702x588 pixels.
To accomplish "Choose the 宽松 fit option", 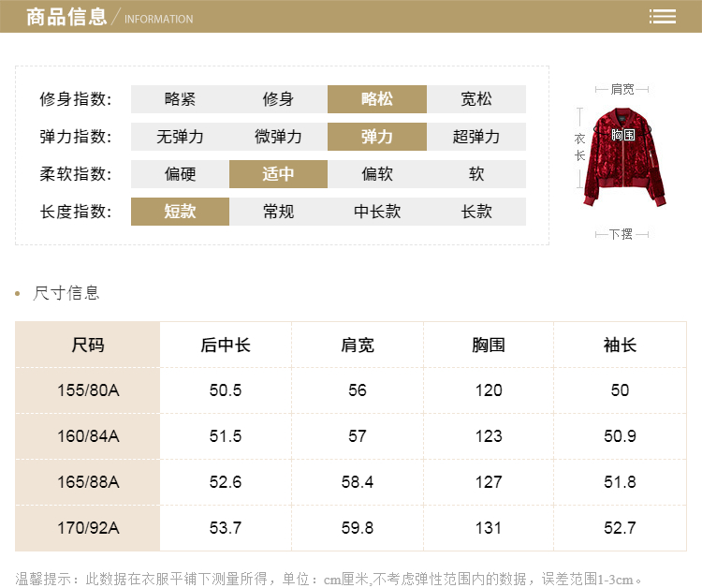I will tap(476, 99).
